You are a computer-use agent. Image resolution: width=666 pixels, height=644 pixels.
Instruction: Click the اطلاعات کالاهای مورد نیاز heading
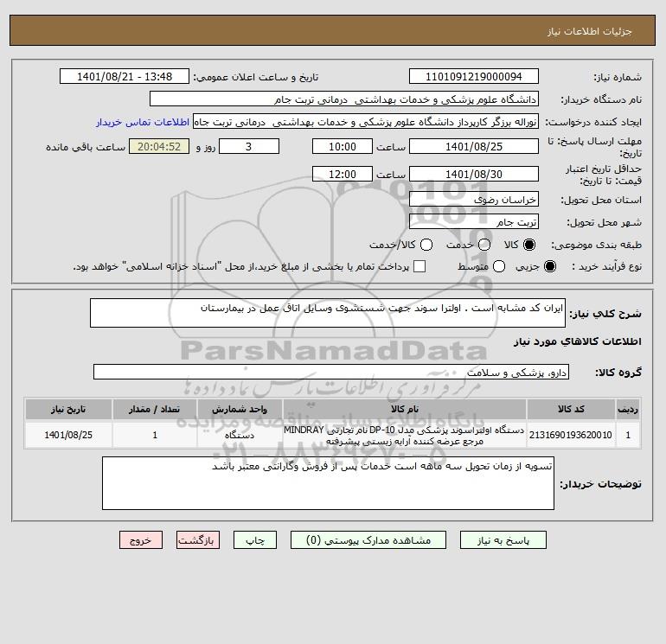point(577,341)
